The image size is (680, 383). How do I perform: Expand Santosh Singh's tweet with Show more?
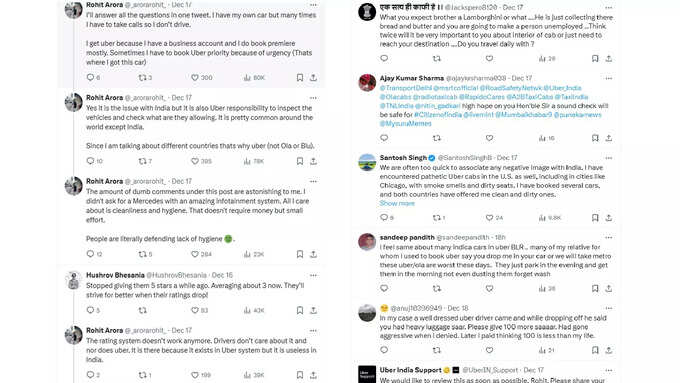397,203
